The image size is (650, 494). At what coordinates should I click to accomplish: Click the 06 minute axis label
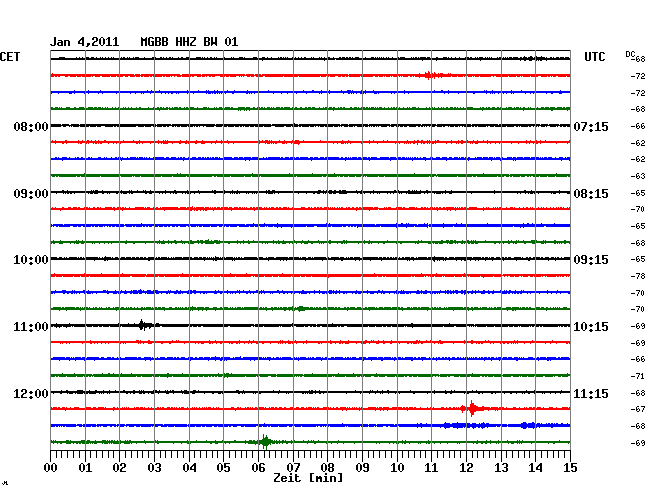(258, 468)
